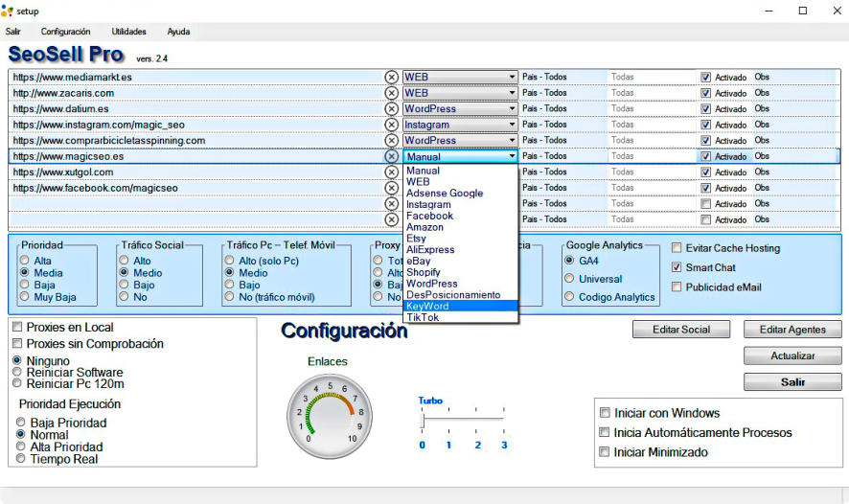Open the type dropdown for mediamarkt.es

tap(460, 77)
